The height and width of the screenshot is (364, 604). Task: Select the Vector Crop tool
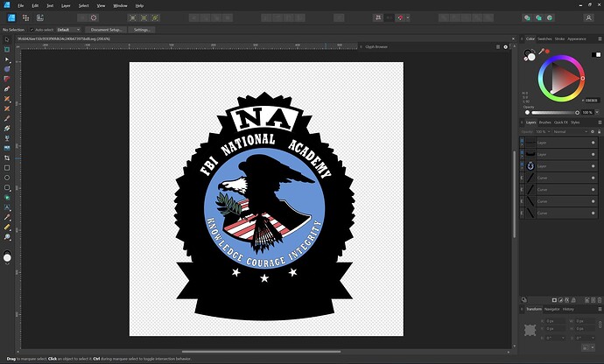coord(7,157)
